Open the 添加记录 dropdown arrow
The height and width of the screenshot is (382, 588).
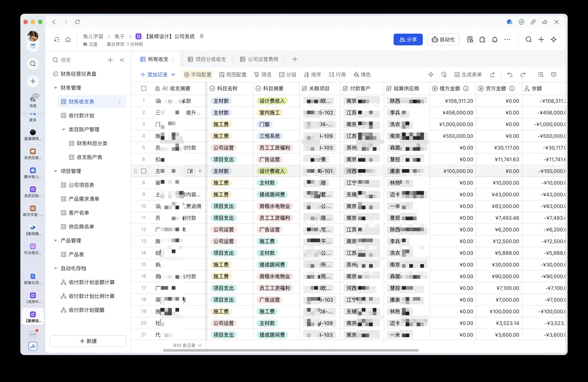(x=173, y=75)
